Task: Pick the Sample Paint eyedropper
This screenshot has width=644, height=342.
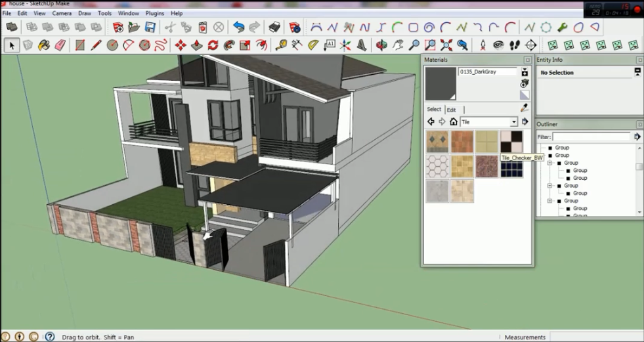Action: click(525, 108)
